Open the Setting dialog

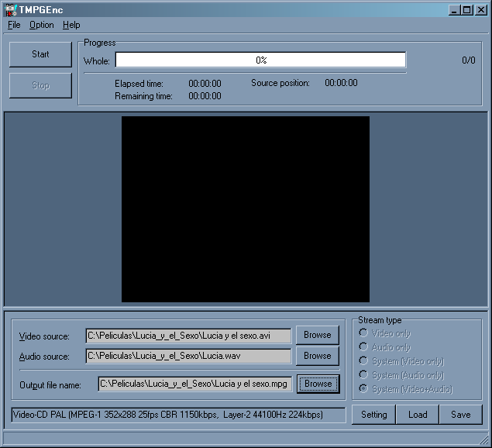373,415
